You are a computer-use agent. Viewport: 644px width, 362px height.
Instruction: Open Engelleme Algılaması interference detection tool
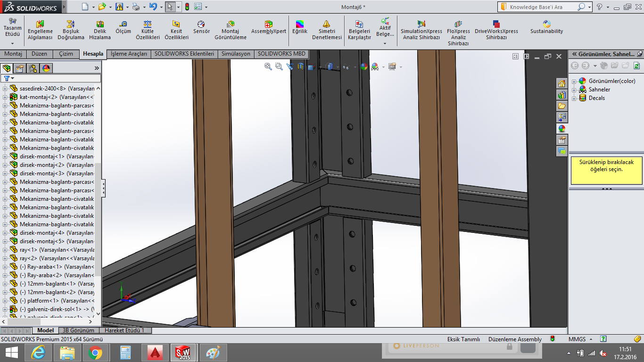(40, 30)
